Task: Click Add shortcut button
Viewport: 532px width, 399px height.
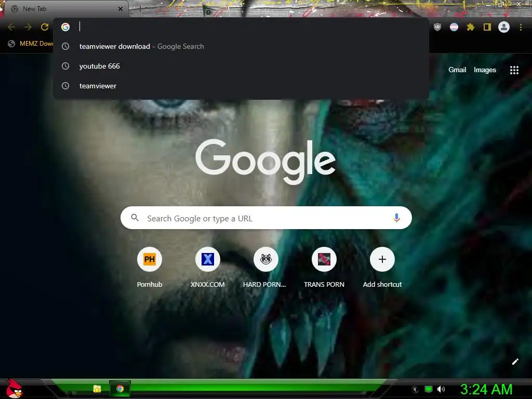Action: 382,268
